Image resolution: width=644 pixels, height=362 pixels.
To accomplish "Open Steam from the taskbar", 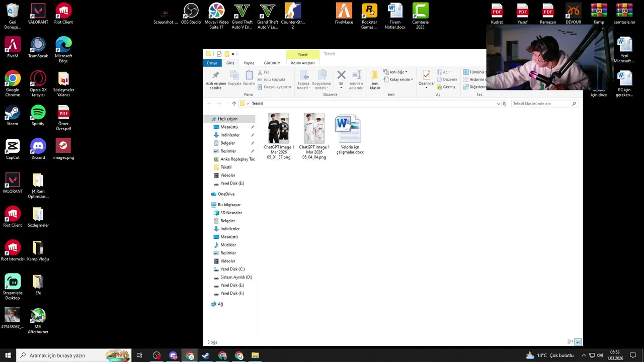I will click(206, 355).
